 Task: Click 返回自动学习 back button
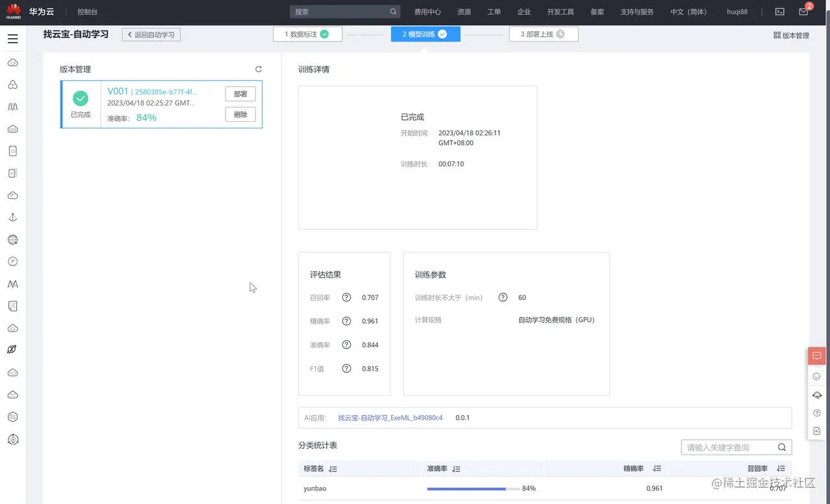point(151,34)
